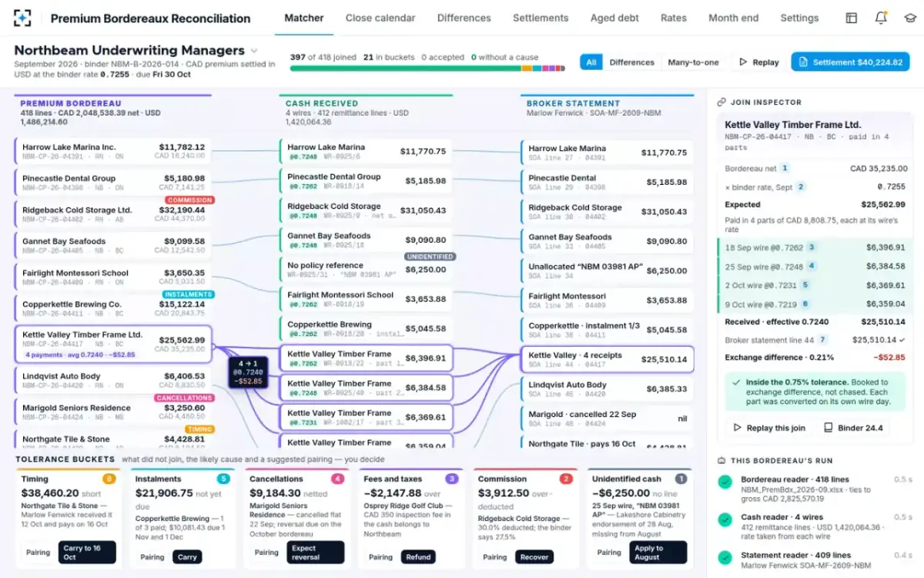Viewport: 924px width, 578px height.
Task: Click footnote 6 beside 9 Oct wire
Action: pos(805,303)
